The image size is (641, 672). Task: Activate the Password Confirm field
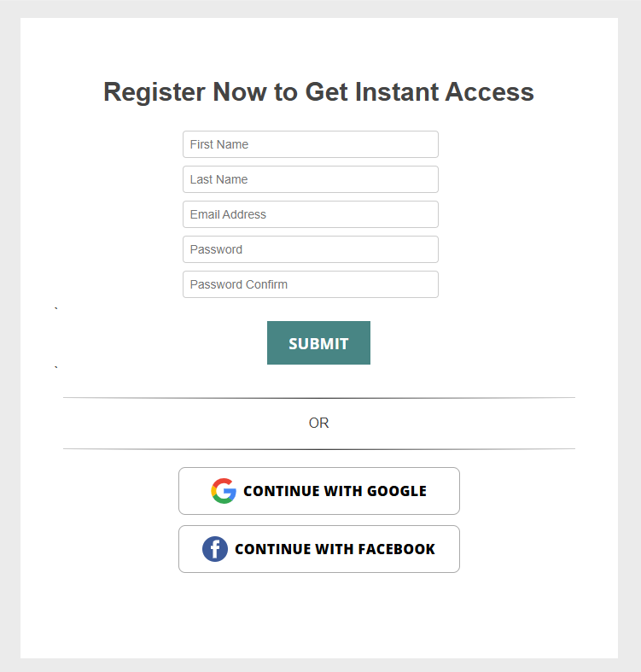(311, 284)
